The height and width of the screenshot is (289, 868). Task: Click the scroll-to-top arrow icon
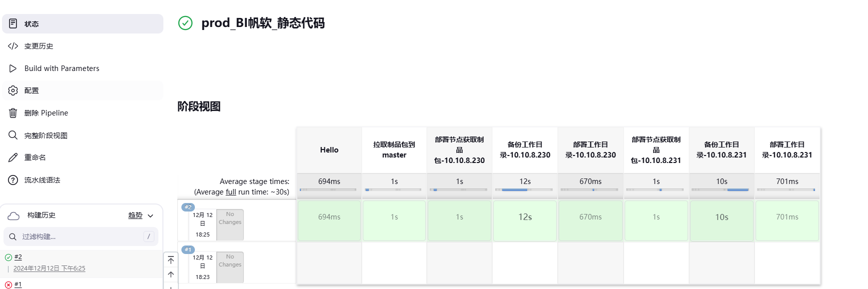(171, 260)
